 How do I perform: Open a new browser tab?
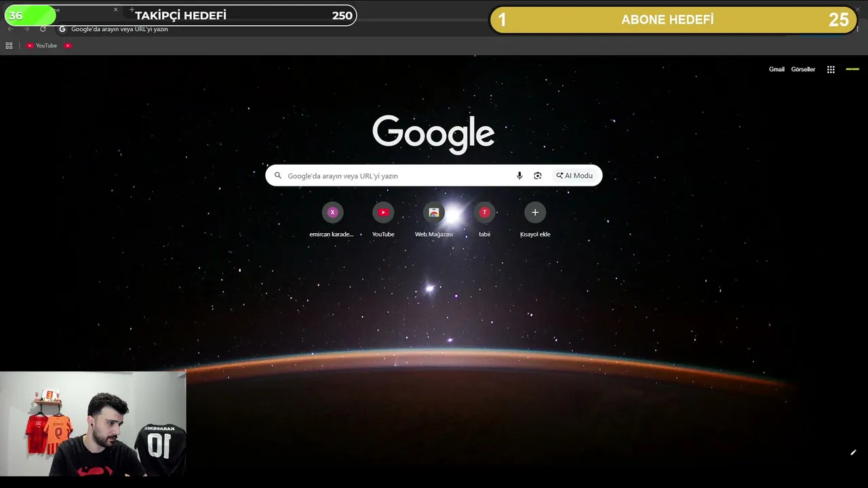tap(132, 9)
